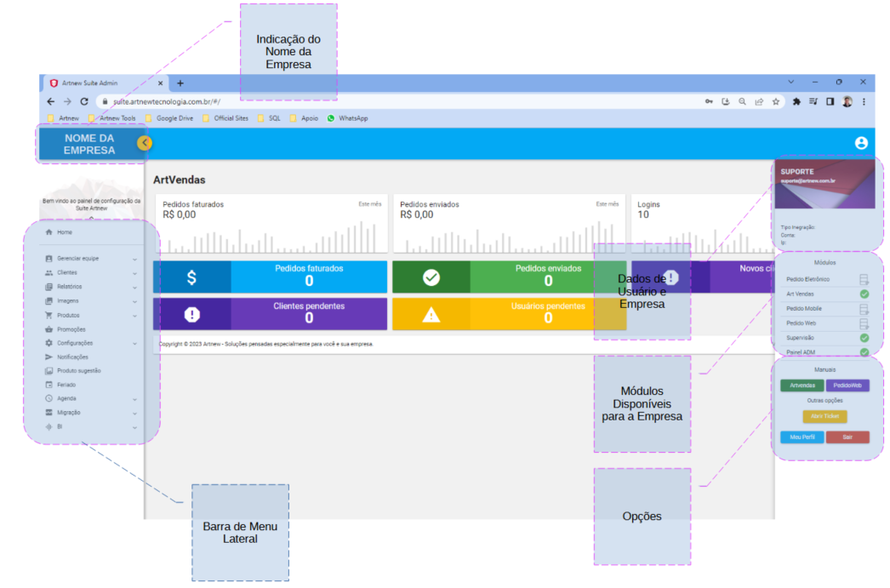The width and height of the screenshot is (890, 588).
Task: Click the Chrome profile avatar
Action: coord(847,101)
